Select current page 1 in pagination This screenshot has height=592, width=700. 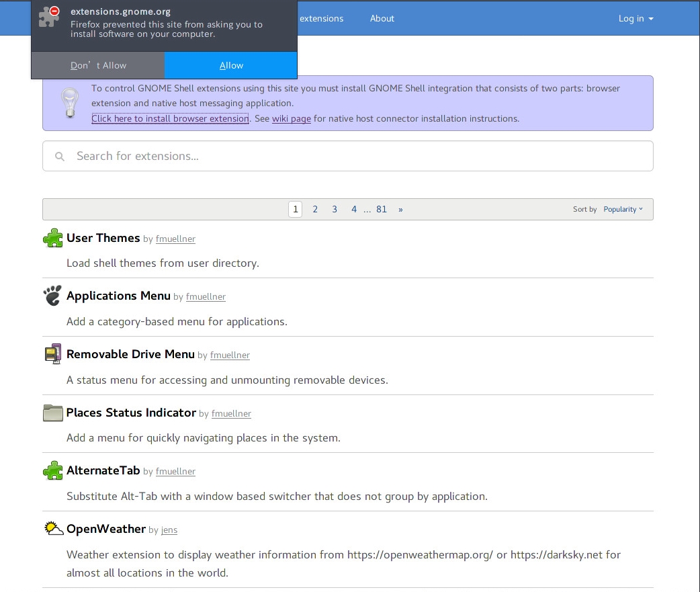295,209
